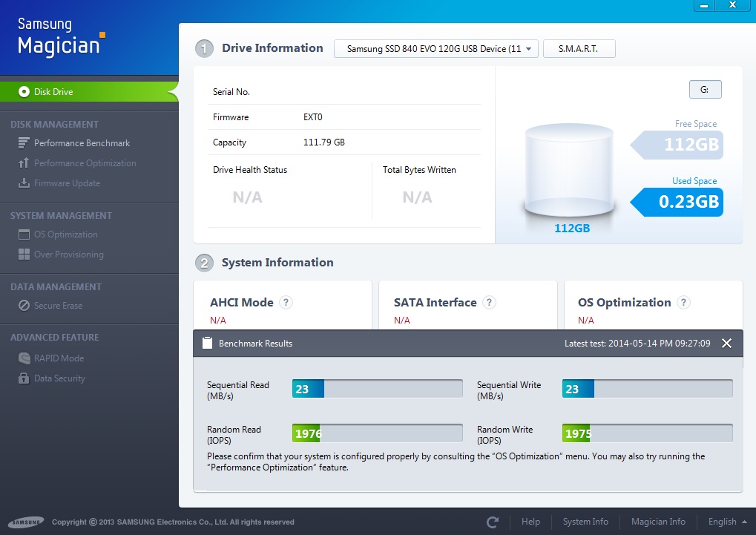Click the Disk Drive radio-style icon
Image resolution: width=756 pixels, height=535 pixels.
click(x=24, y=92)
